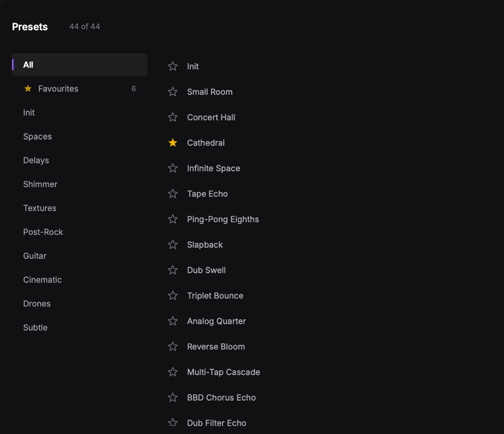Viewport: 504px width, 434px height.
Task: Pick the Reverse Bloom preset
Action: point(216,346)
